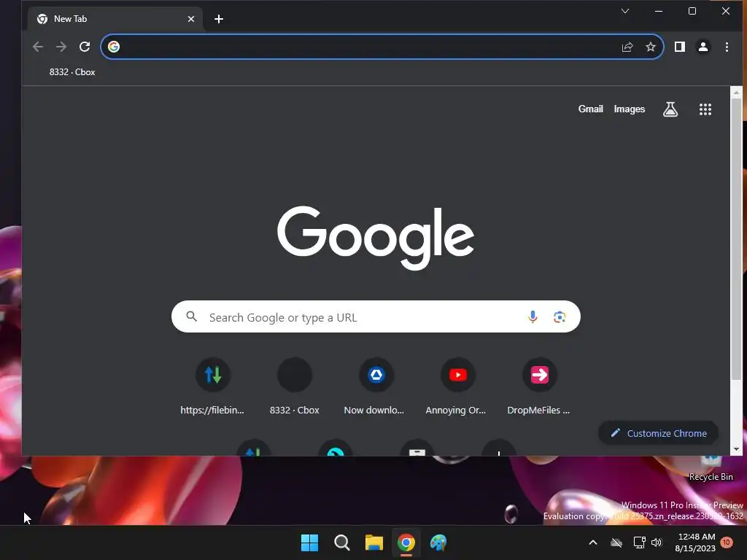This screenshot has height=560, width=747.
Task: Open the filebin shortcut tile
Action: (212, 386)
